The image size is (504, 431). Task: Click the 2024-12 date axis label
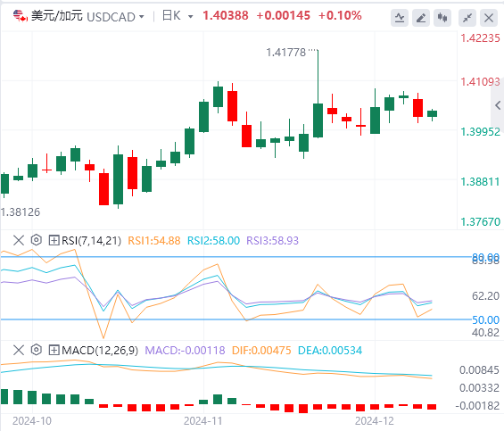[x=374, y=420]
